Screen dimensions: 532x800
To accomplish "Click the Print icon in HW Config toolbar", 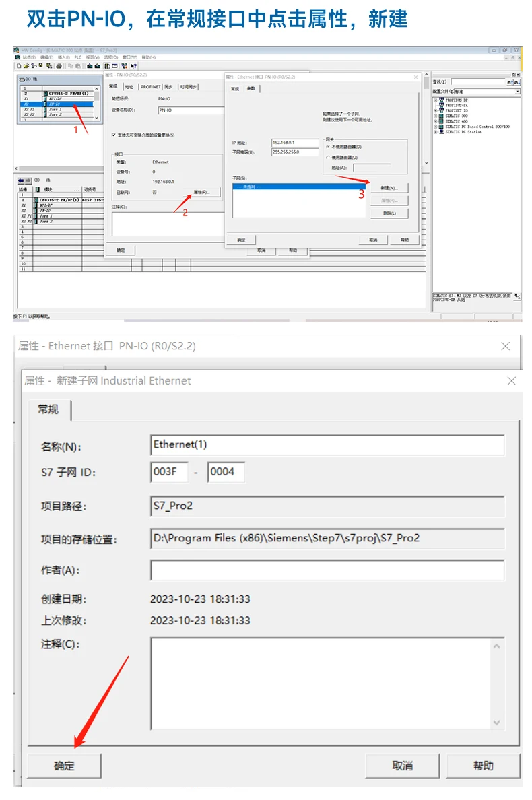I will click(59, 65).
